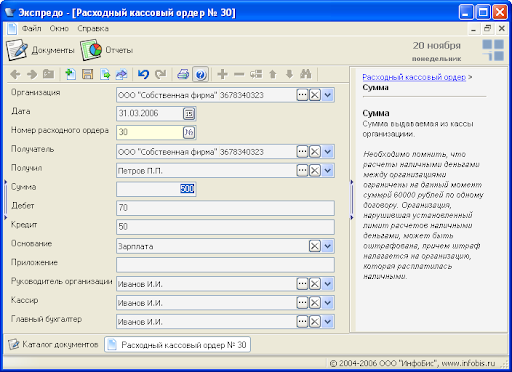The image size is (512, 372).
Task: Click the empty Приложение field
Action: click(x=225, y=265)
